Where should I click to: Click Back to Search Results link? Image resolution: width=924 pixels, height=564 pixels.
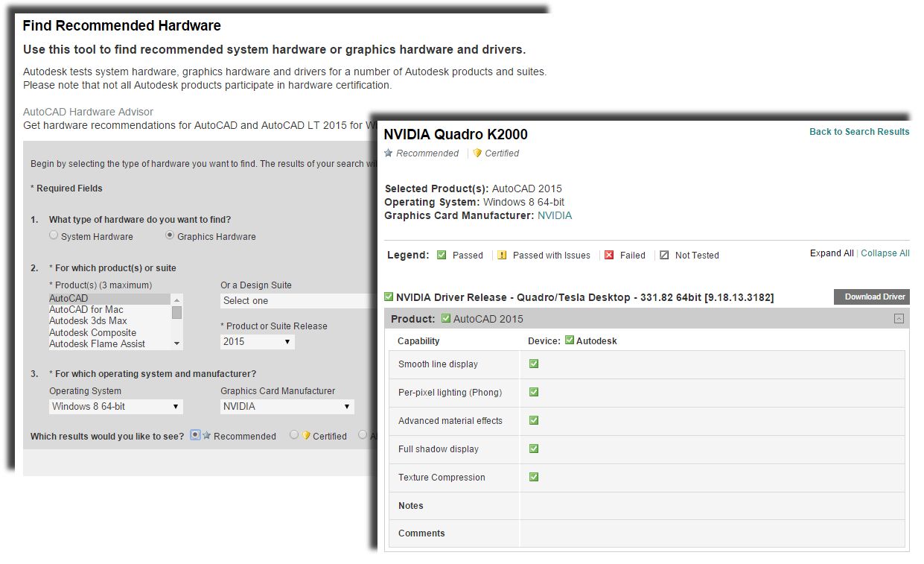859,132
